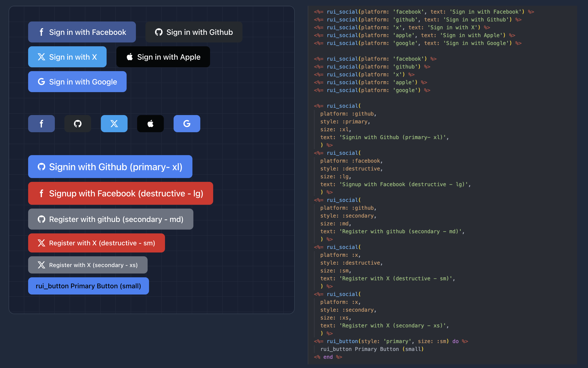Click code text 'Register with github (secondary - md)'
The width and height of the screenshot is (588, 368).
click(400, 231)
